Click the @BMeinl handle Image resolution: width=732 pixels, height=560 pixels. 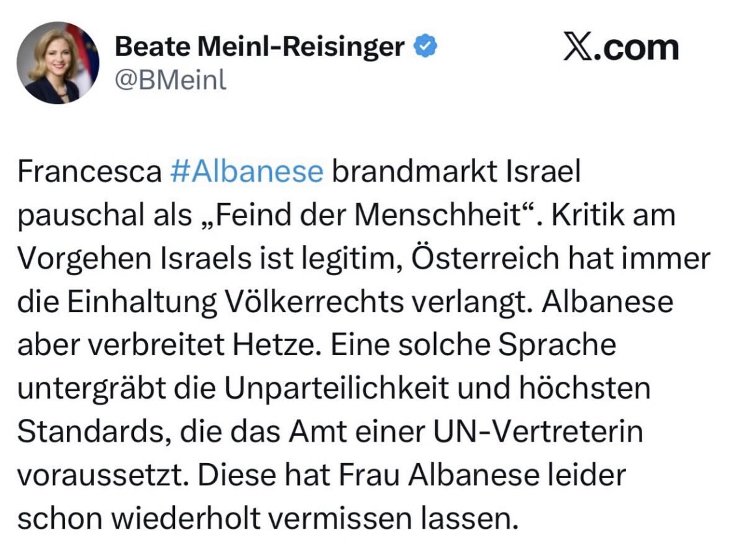coord(170,81)
